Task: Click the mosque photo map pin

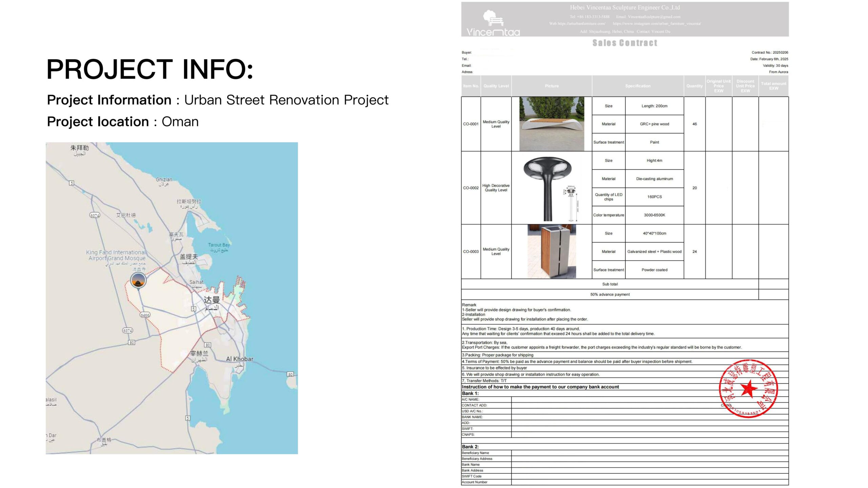Action: pyautogui.click(x=138, y=280)
